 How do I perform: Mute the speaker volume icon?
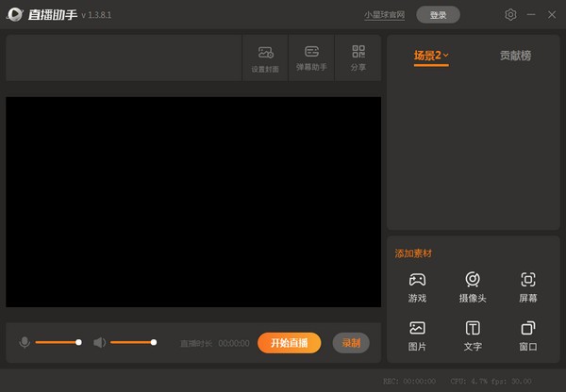coord(99,342)
